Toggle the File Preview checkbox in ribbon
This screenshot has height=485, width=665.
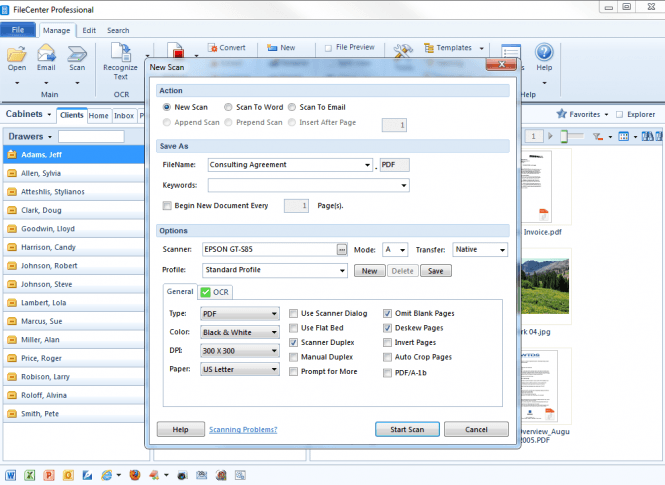pyautogui.click(x=328, y=48)
